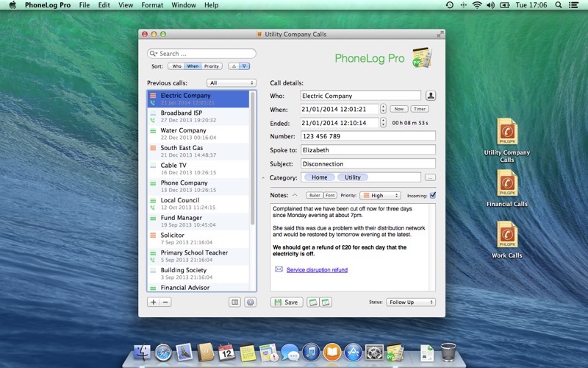
Task: Click the envelope icon in the notes
Action: coord(279,269)
